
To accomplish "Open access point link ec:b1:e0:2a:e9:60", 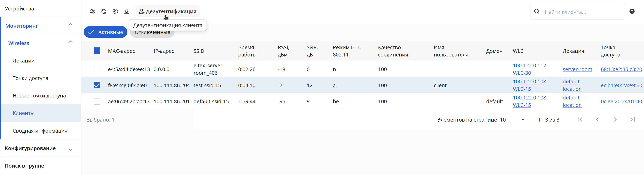I will tap(621, 85).
